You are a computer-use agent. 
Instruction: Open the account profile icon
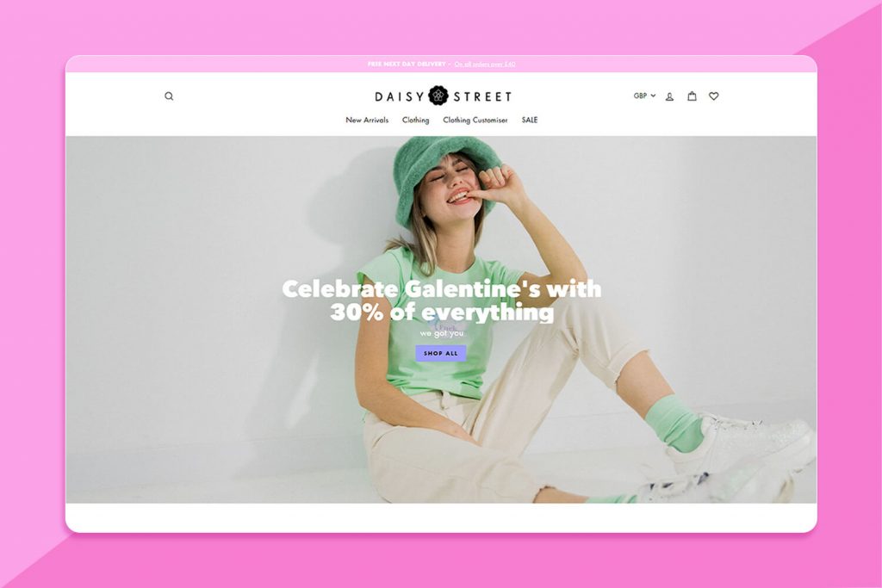[669, 96]
